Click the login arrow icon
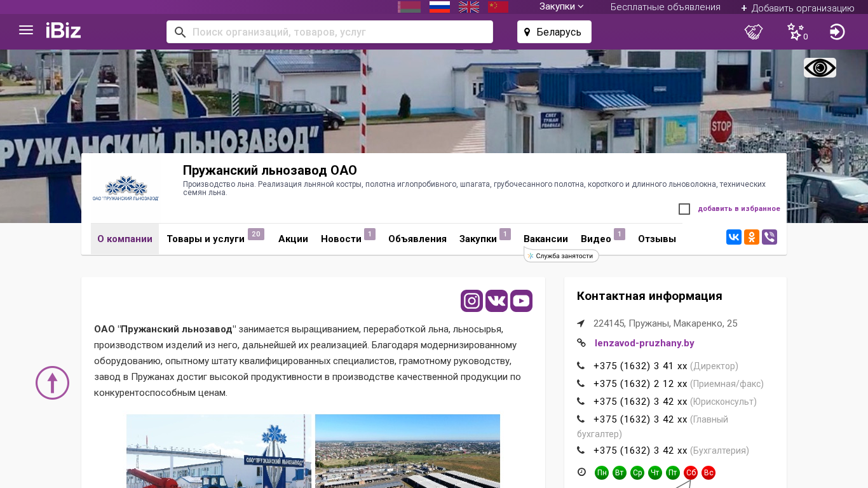868x488 pixels. (837, 32)
